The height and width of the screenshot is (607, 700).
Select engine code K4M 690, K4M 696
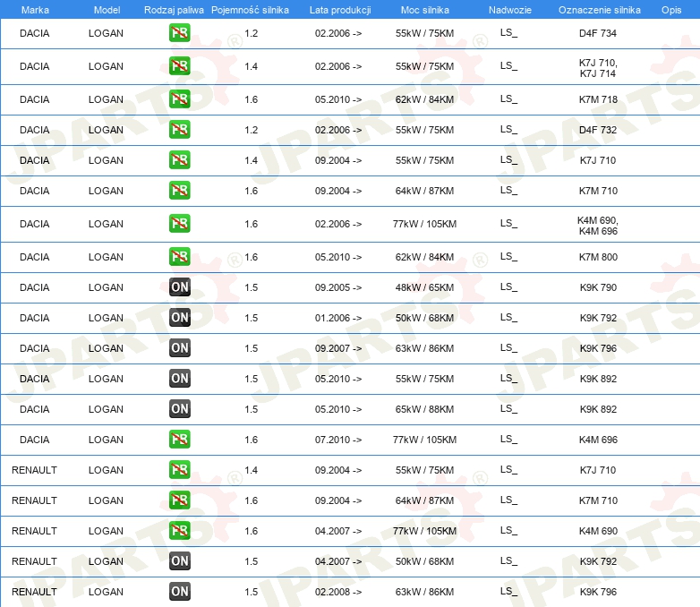click(598, 226)
